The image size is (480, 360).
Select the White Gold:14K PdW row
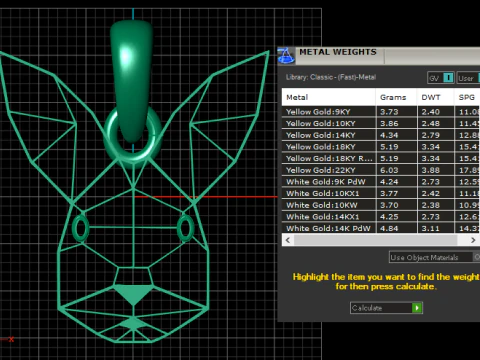coord(381,228)
